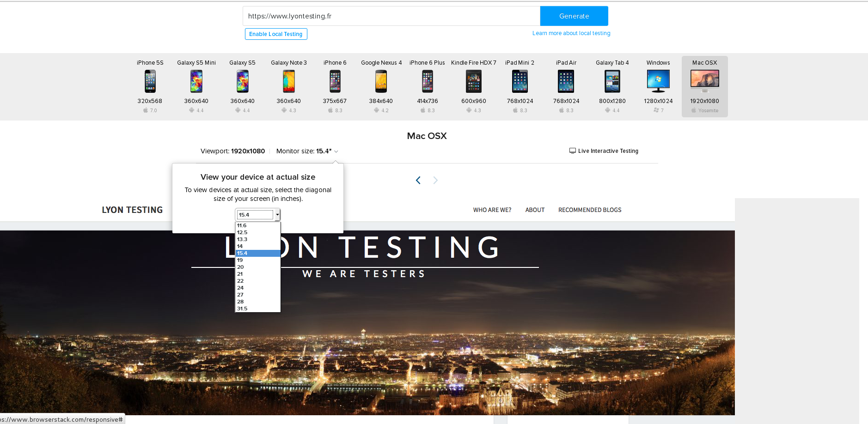
Task: Go to previous device with left arrow
Action: [418, 180]
